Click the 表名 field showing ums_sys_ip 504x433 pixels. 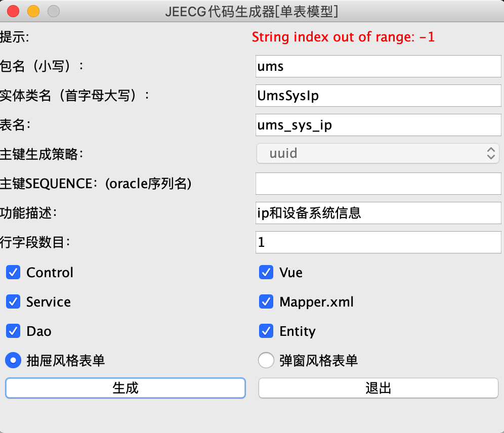378,125
